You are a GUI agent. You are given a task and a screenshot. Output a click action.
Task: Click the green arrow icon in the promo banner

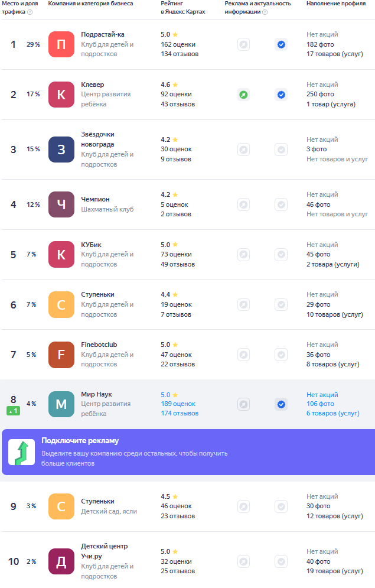(21, 452)
